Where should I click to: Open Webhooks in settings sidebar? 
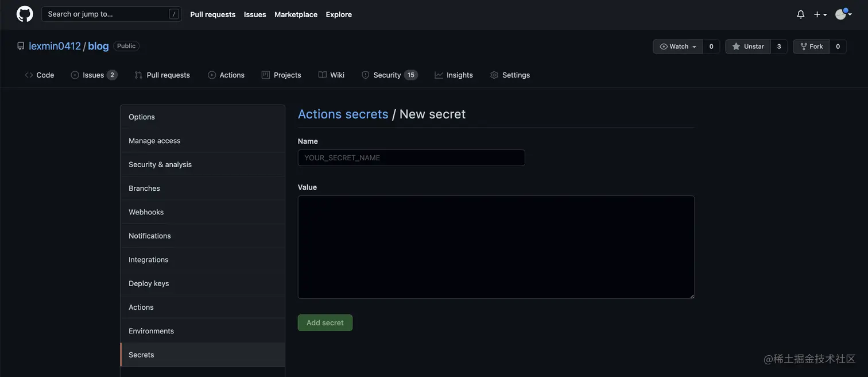203,212
